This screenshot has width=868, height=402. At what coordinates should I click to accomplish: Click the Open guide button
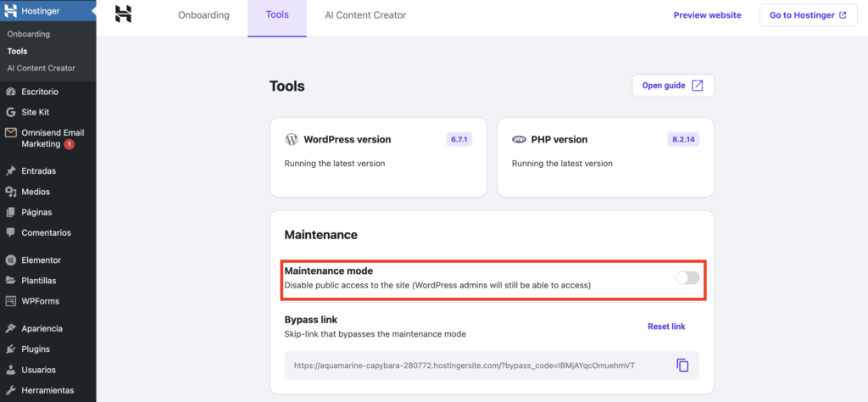tap(673, 86)
